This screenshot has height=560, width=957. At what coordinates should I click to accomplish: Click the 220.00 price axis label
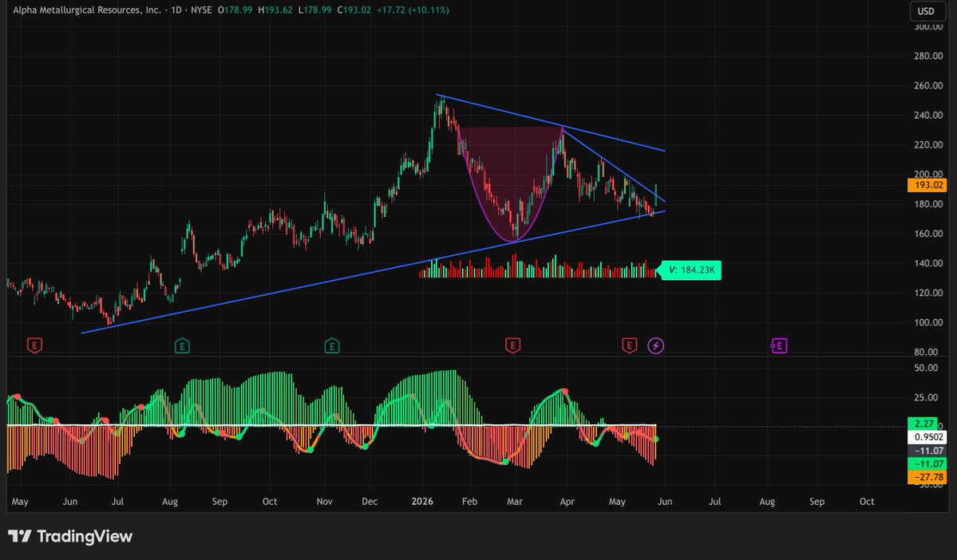pos(928,144)
